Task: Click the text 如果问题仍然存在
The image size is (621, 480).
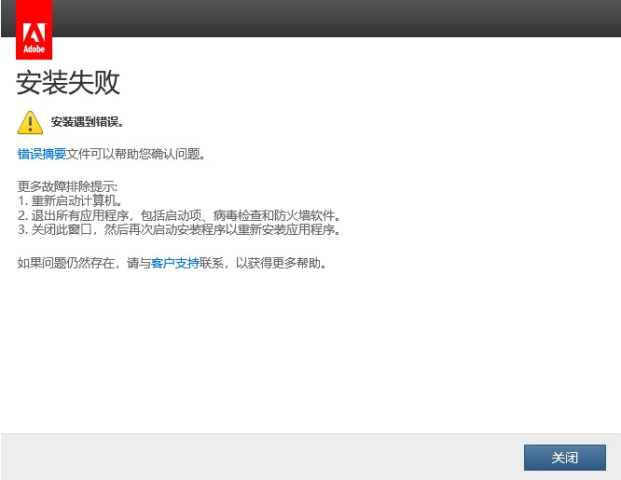Action: pos(66,263)
